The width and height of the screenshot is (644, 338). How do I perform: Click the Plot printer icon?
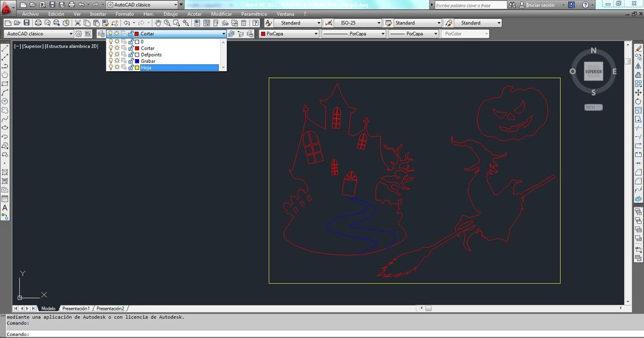(37, 23)
